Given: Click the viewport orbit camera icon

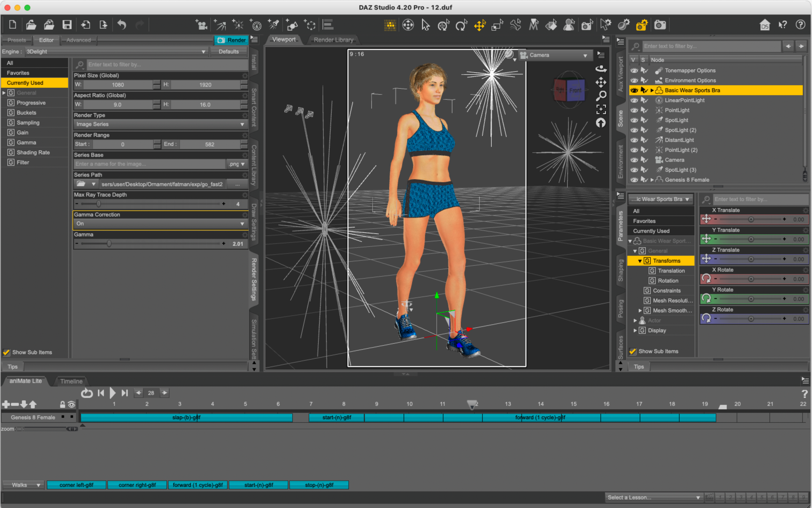Looking at the screenshot, I should pyautogui.click(x=601, y=68).
